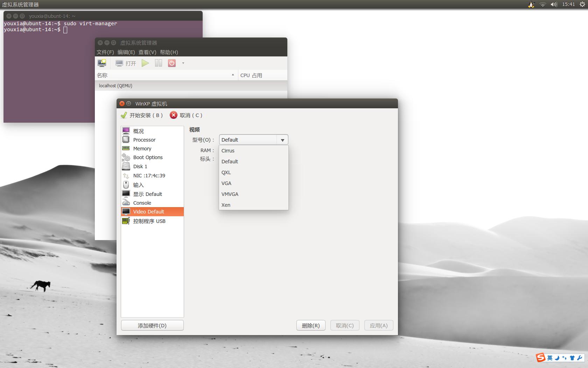Select the localhost (QEMU) connection row
Viewport: 588px width, 368px height.
pos(115,86)
